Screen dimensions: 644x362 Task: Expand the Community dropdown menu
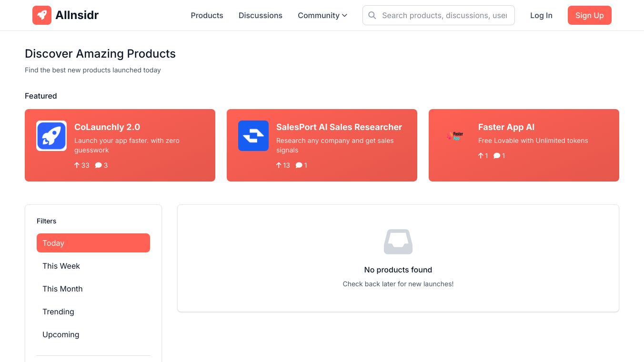(322, 15)
